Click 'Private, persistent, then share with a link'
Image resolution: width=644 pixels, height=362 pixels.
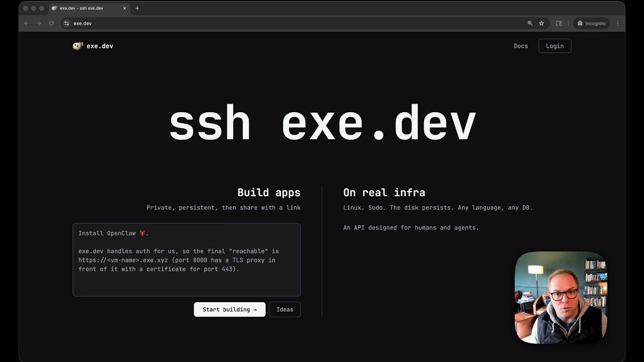point(223,208)
